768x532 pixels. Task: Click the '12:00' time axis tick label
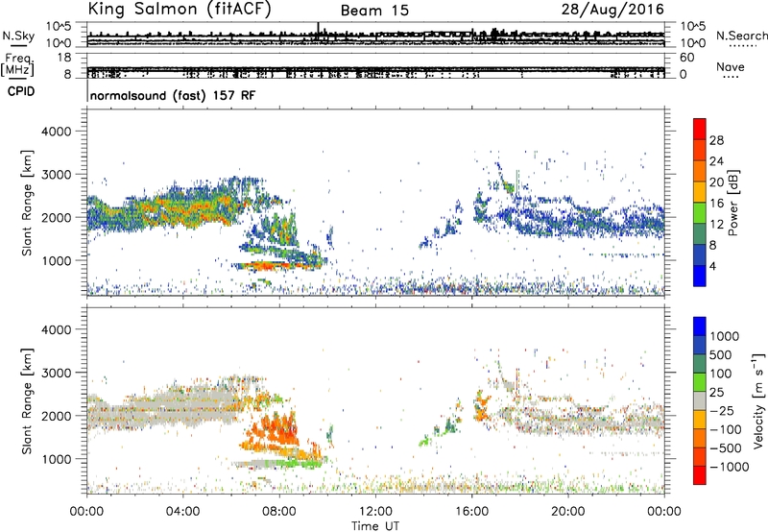point(375,512)
